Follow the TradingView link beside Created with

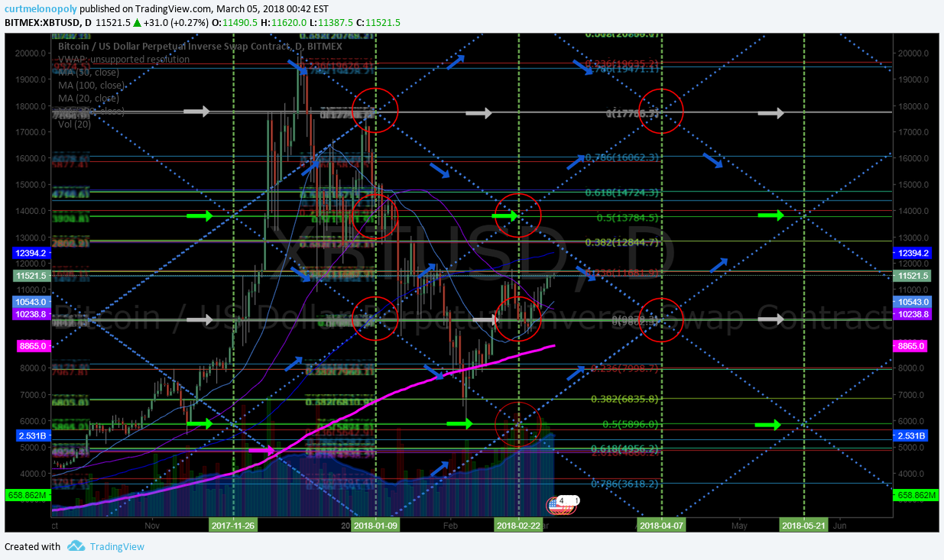116,546
